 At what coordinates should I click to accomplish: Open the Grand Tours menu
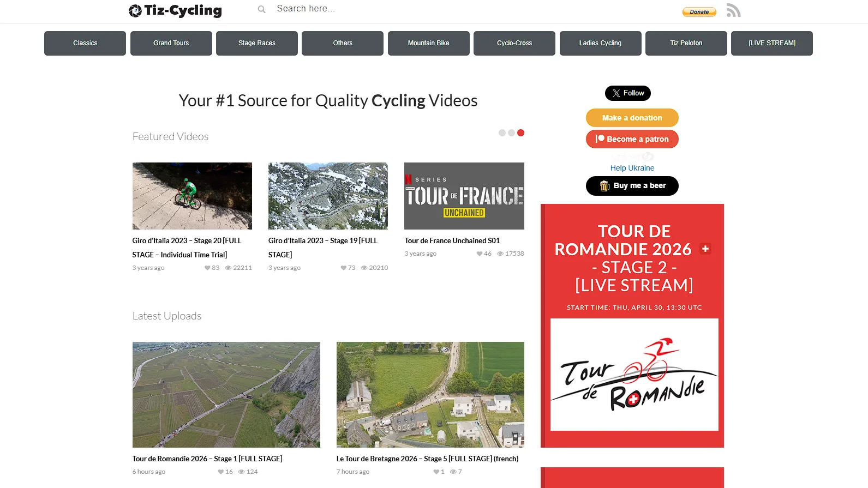(171, 43)
